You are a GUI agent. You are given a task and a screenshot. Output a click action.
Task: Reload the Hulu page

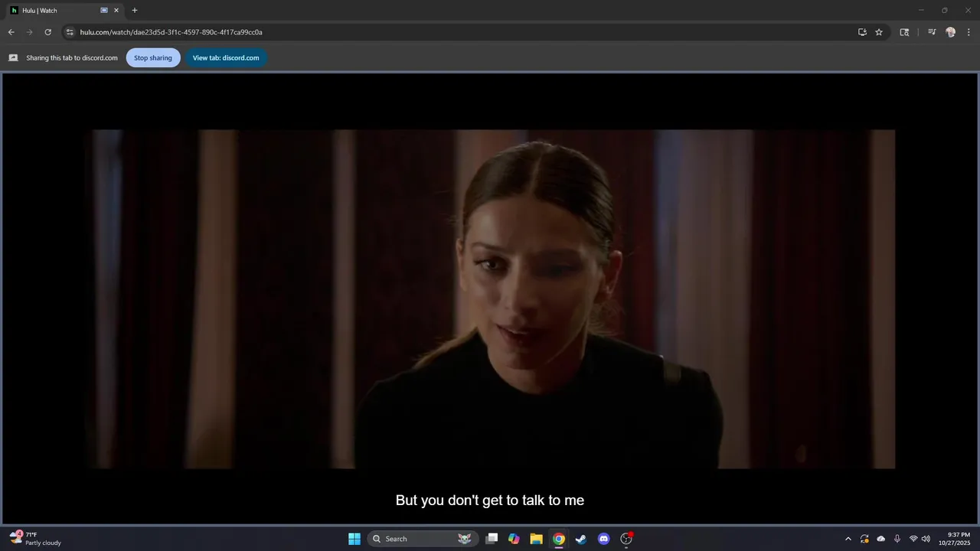tap(47, 32)
